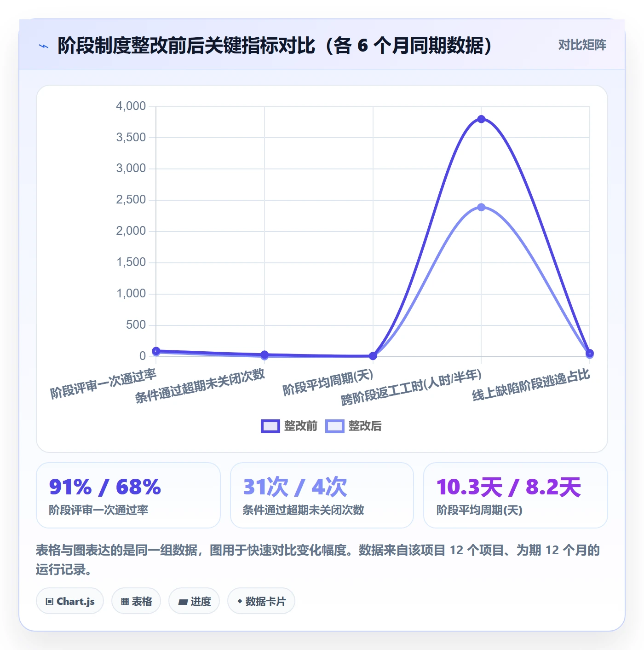Click the description paragraph under the cards
Image resolution: width=644 pixels, height=650 pixels.
(318, 560)
